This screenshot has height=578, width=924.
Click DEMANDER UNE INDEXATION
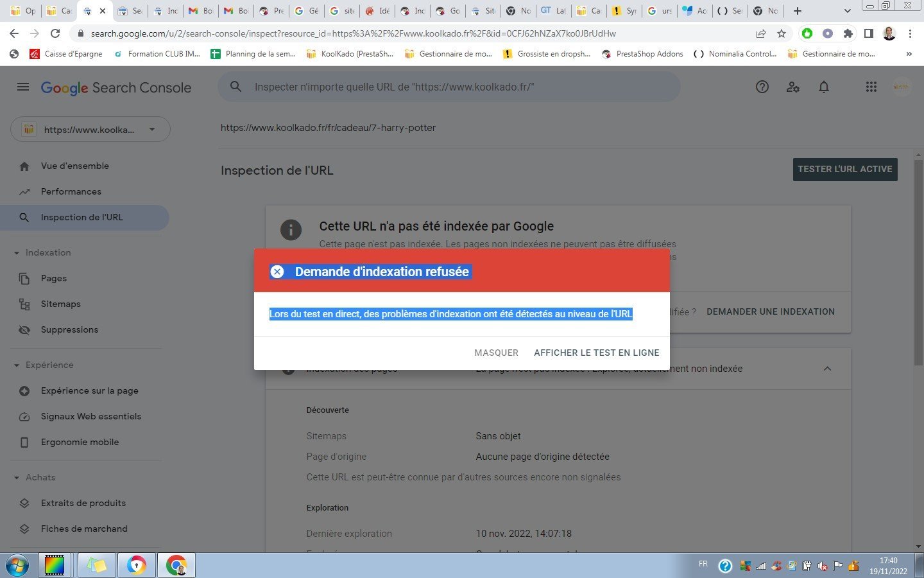(x=771, y=311)
